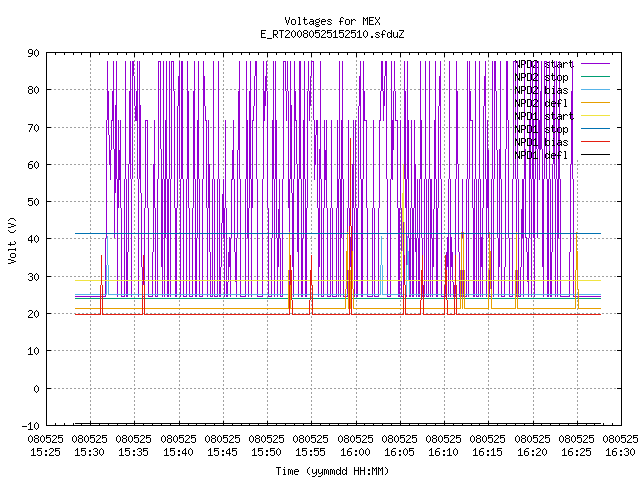
Task: Click the y-axis tick label 50
Action: 33,202
